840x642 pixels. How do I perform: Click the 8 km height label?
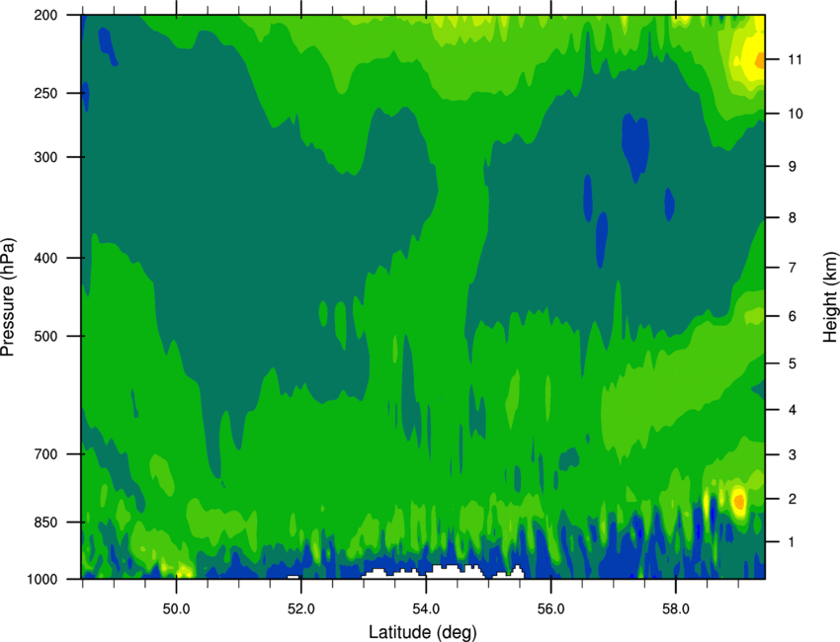[793, 218]
